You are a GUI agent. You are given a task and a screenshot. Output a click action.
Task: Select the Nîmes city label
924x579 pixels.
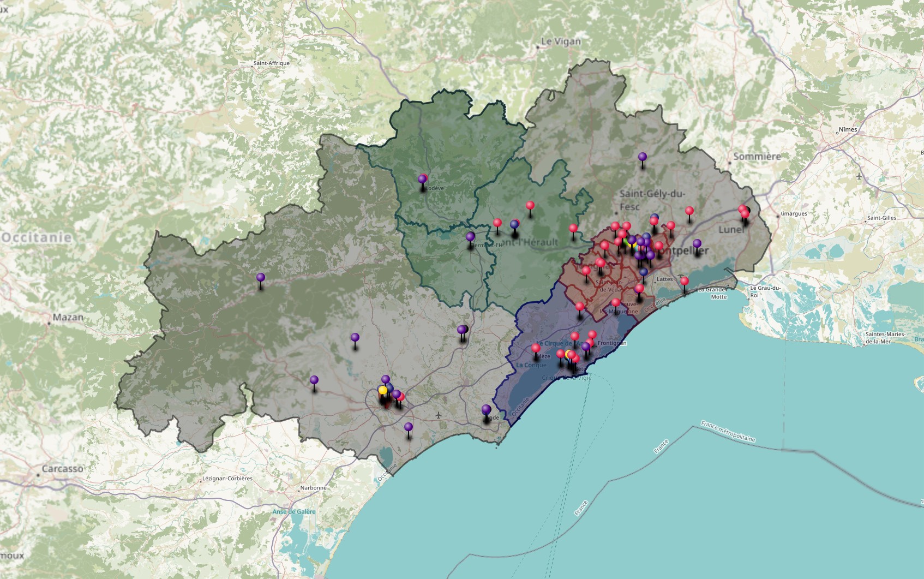[848, 129]
